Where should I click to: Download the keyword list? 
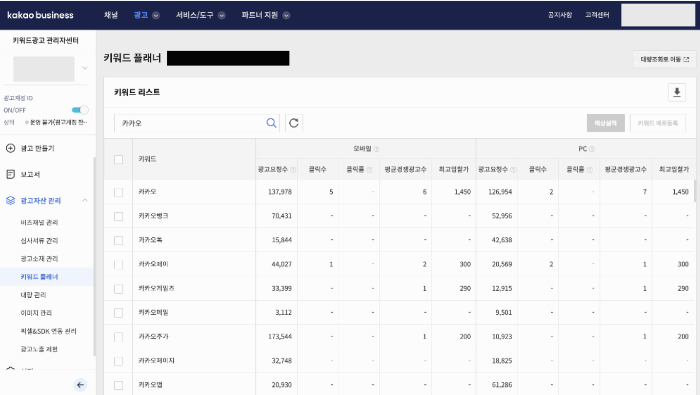pos(677,92)
